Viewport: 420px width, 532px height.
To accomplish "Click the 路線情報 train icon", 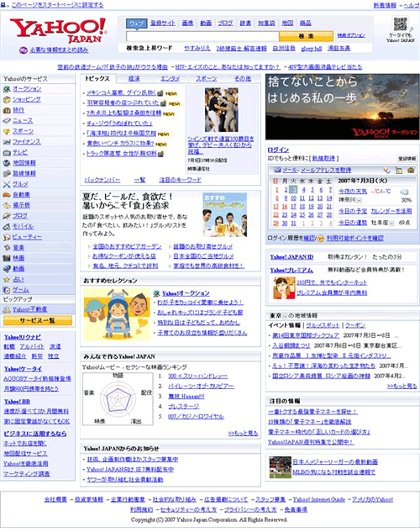I will tap(7, 174).
